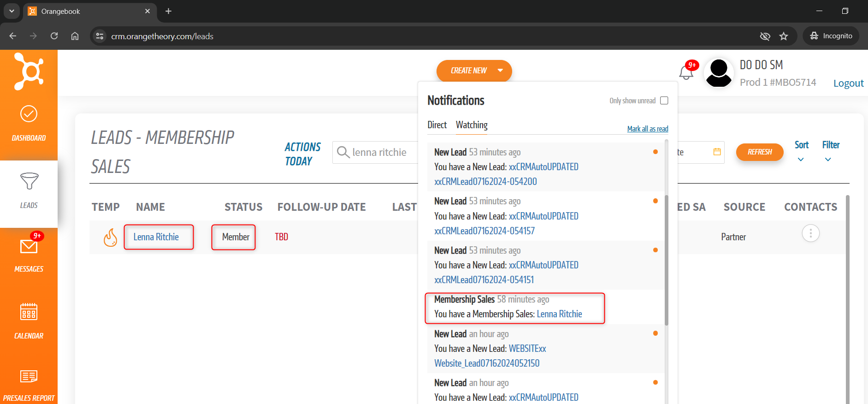Click the notifications panel scrollbar
The image size is (868, 404).
click(x=667, y=261)
